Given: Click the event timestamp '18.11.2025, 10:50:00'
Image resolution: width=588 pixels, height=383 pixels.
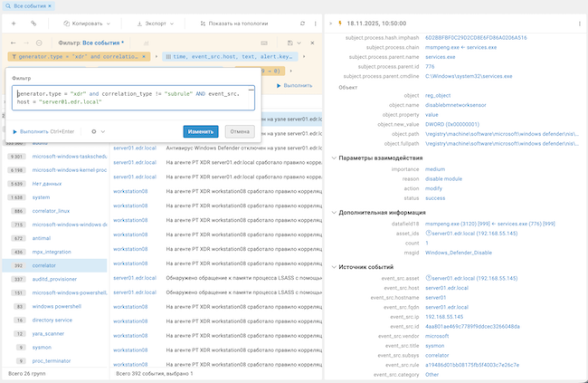Looking at the screenshot, I should [376, 24].
